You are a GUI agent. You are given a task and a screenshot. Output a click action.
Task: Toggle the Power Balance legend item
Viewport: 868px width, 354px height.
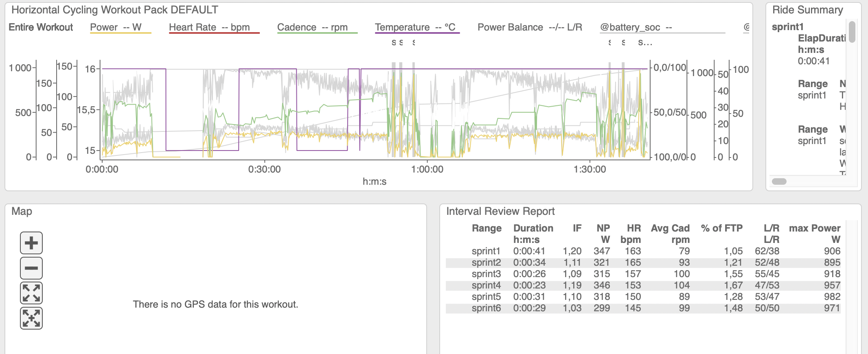(x=529, y=27)
